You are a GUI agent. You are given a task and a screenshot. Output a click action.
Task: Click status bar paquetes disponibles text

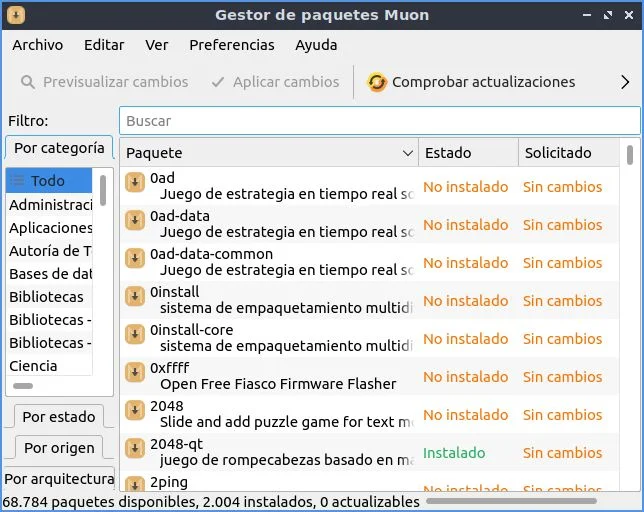point(211,502)
